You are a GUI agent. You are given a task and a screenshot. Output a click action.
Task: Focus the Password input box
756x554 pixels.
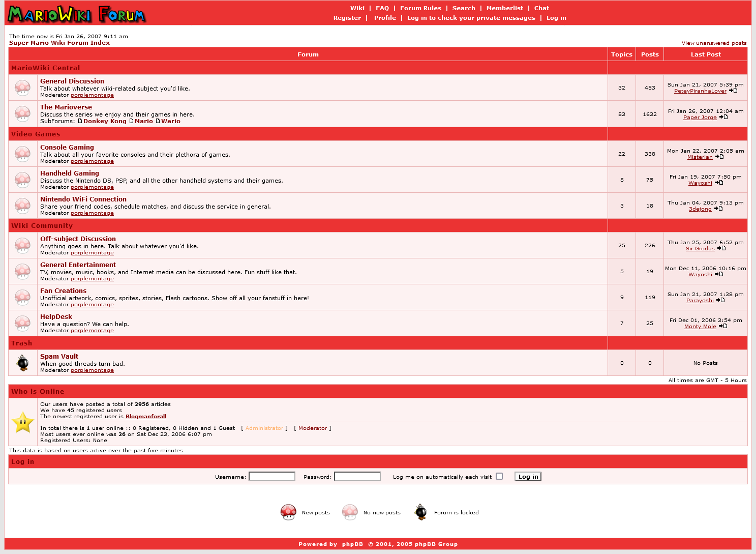click(x=357, y=476)
